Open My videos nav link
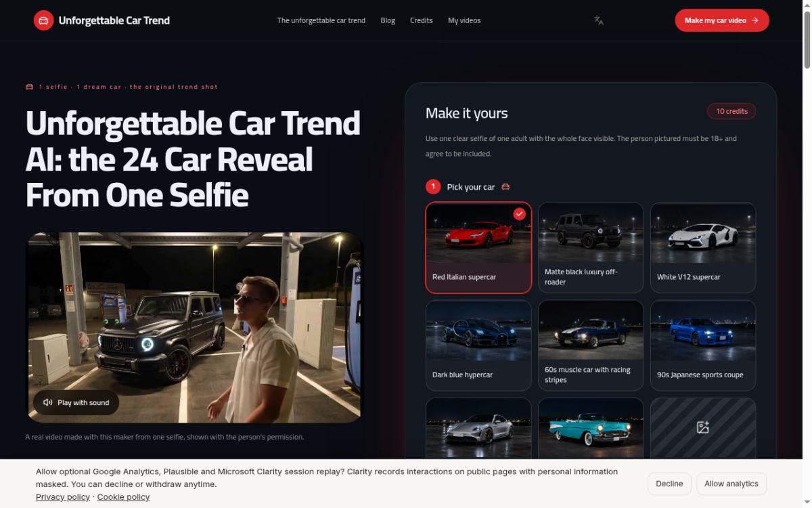The width and height of the screenshot is (812, 508). [x=464, y=20]
